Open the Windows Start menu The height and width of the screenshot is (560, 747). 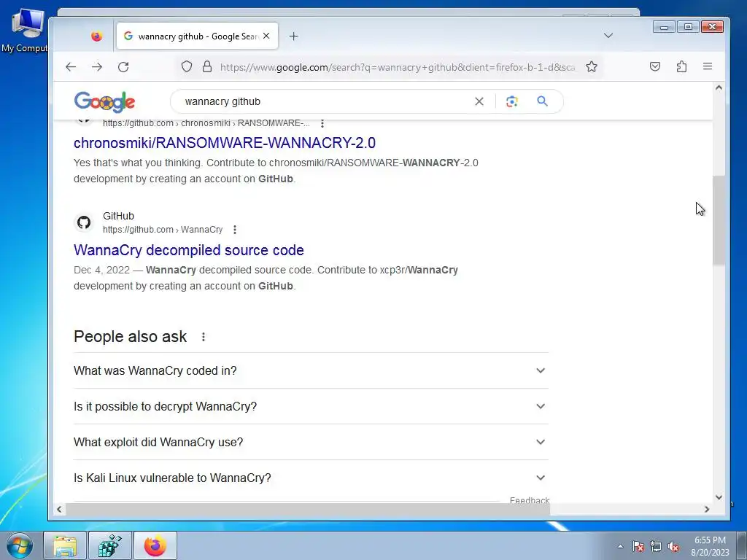pyautogui.click(x=20, y=545)
